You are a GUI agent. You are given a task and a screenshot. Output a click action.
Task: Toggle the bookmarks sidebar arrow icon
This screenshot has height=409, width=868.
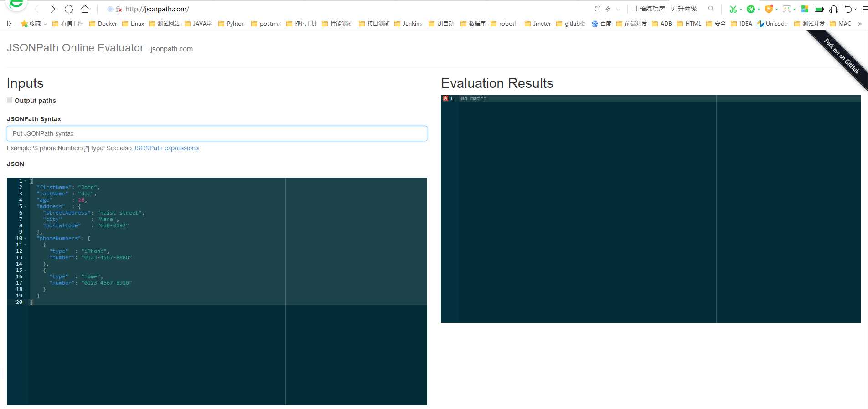click(9, 23)
